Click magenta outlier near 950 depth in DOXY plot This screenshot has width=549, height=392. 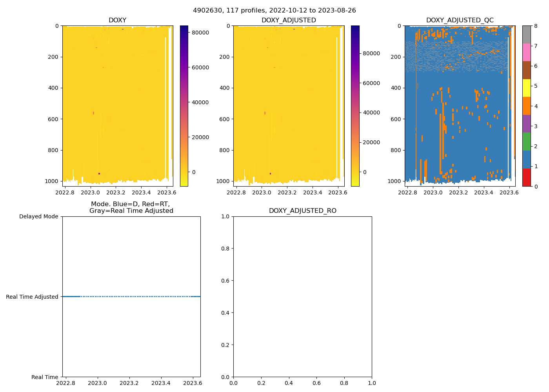[99, 174]
